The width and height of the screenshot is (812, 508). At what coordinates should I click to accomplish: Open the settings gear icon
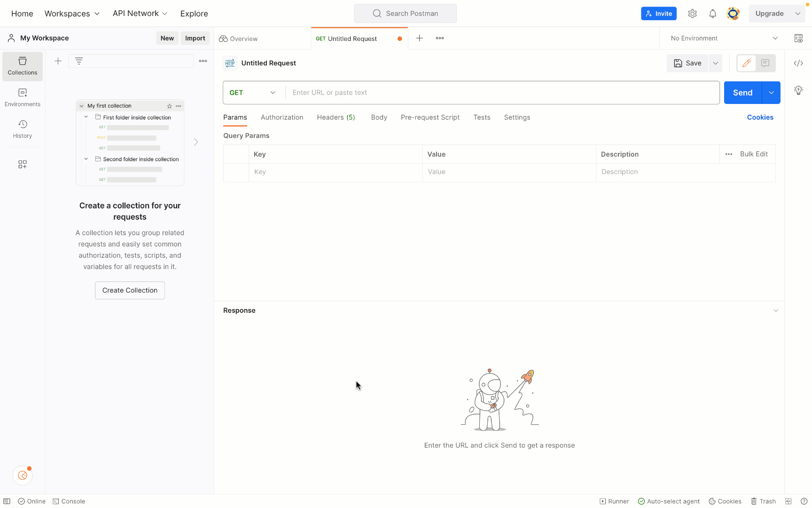point(692,14)
